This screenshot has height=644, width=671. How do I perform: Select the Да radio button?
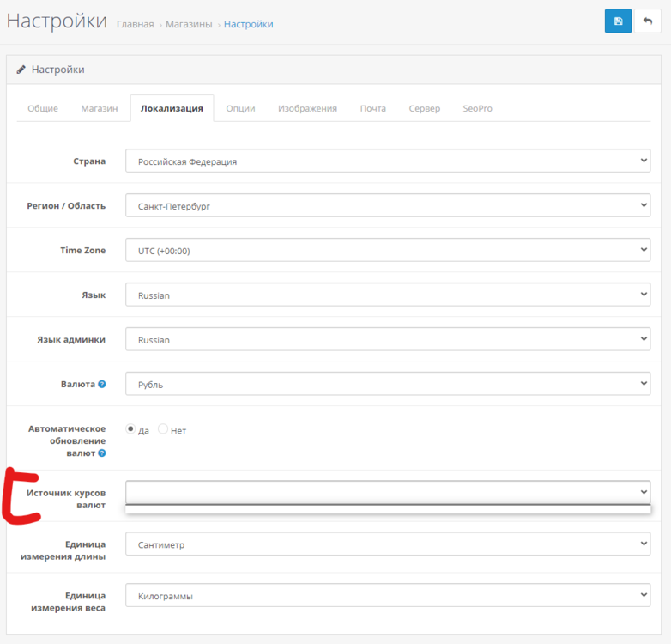tap(131, 429)
